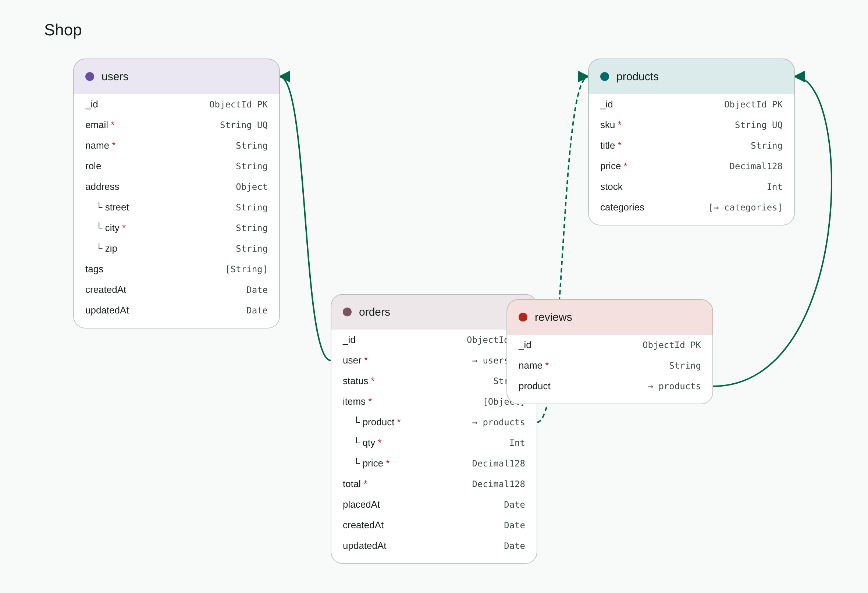Select the orders collection title
Image resolution: width=868 pixels, height=593 pixels.
pyautogui.click(x=374, y=312)
